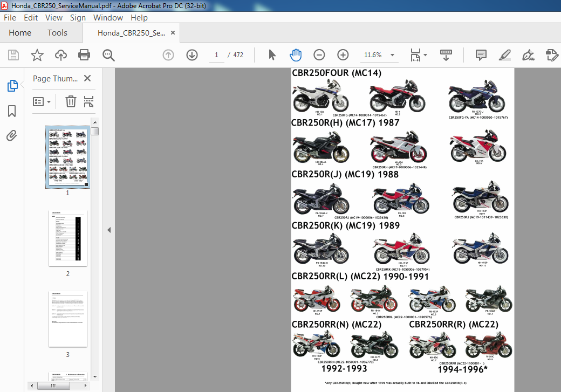The width and height of the screenshot is (561, 392).
Task: Click the "CBR250RR(R) (MC22)" heading
Action: [454, 325]
